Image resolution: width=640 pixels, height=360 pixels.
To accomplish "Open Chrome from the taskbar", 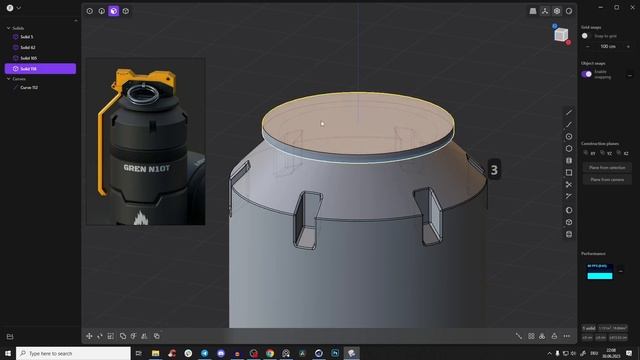I will (270, 353).
